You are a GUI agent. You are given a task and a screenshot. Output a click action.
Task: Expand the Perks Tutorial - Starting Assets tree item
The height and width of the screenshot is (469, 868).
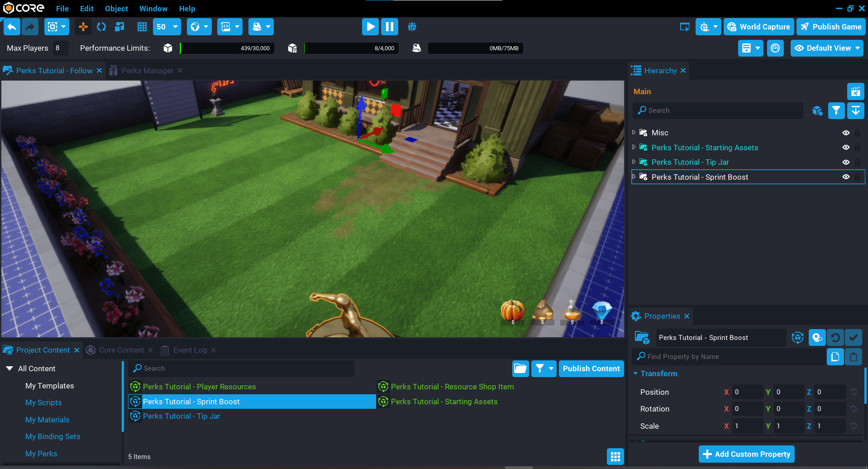tap(634, 147)
